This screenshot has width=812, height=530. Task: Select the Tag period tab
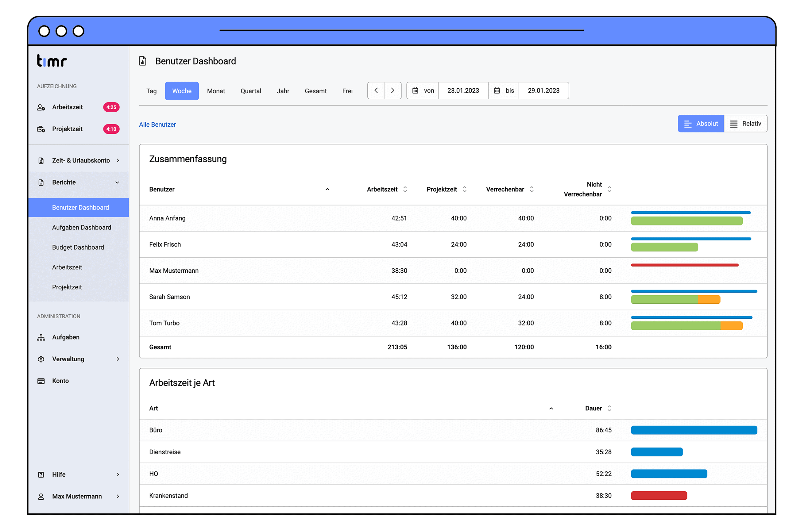[152, 91]
